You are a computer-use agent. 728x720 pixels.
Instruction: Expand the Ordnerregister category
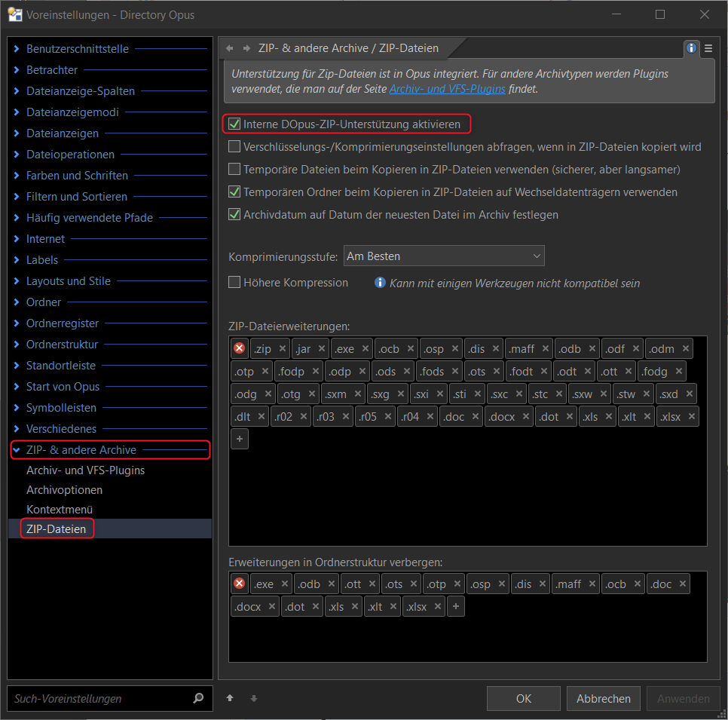point(17,323)
